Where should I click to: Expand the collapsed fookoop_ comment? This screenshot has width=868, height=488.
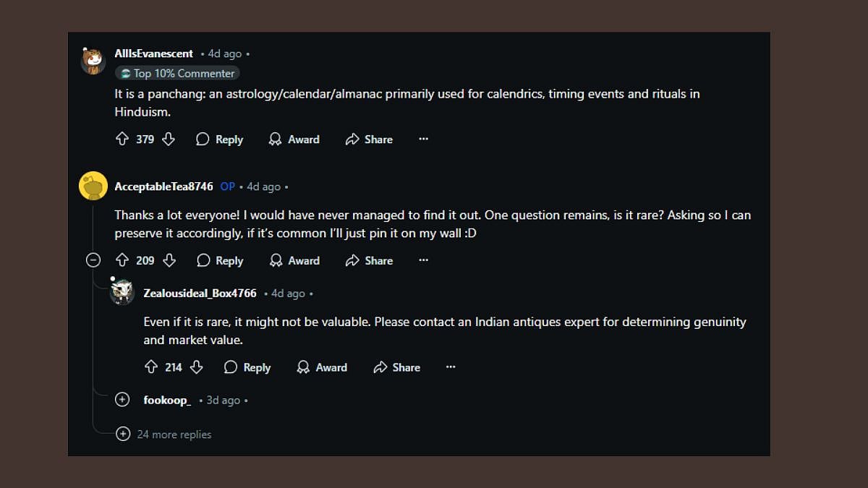click(122, 400)
